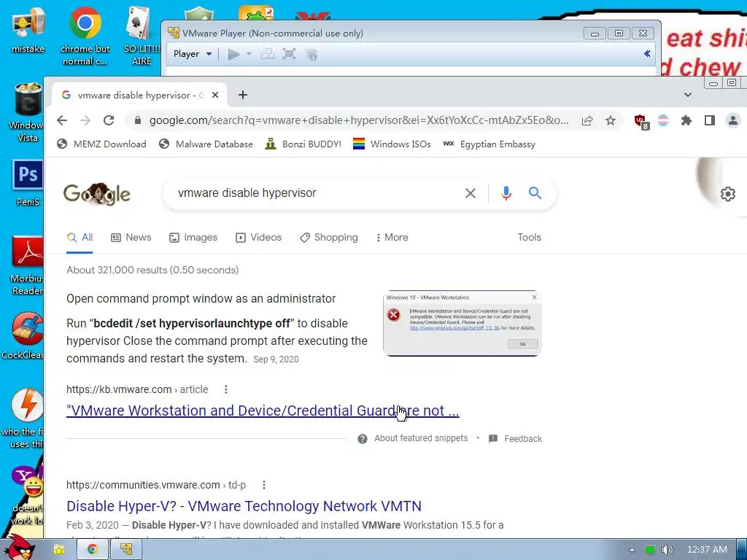Viewport: 747px width, 560px height.
Task: Select the mistake desktop icon
Action: coord(28,29)
